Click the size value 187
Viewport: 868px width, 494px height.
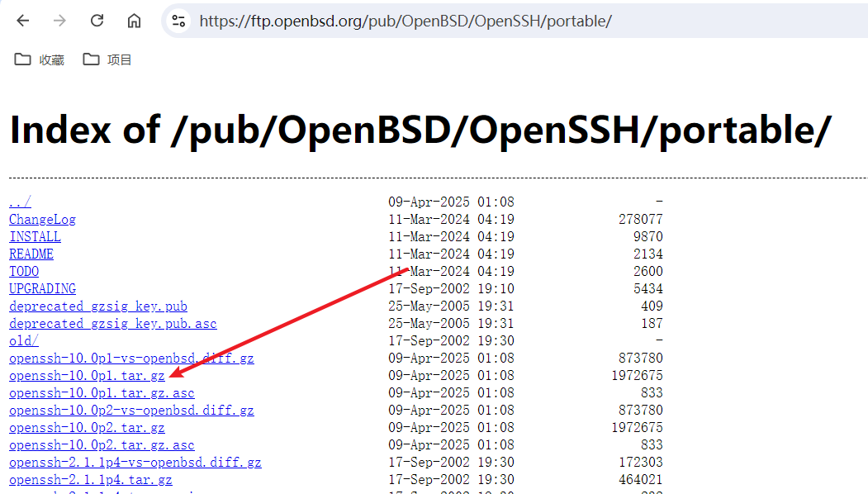point(652,324)
